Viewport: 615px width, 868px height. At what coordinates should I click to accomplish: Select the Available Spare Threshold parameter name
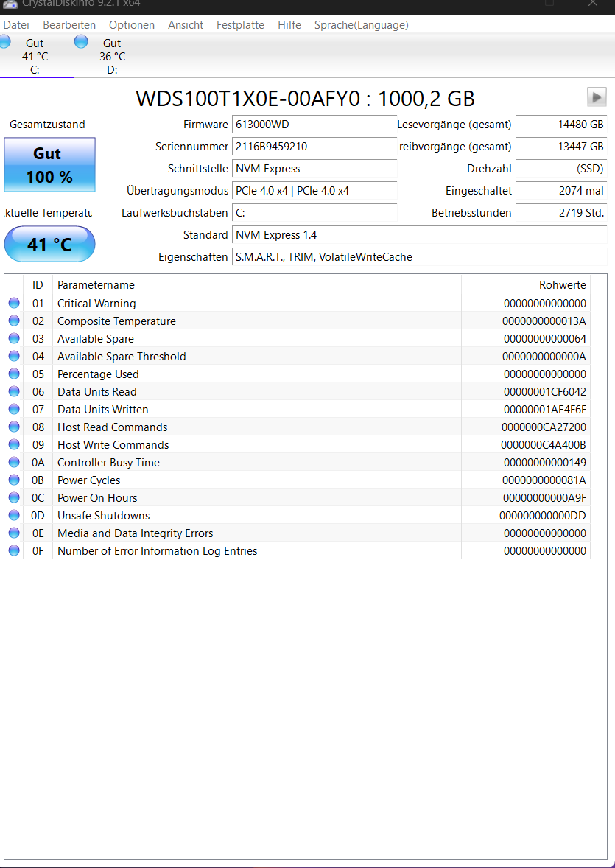click(x=122, y=357)
